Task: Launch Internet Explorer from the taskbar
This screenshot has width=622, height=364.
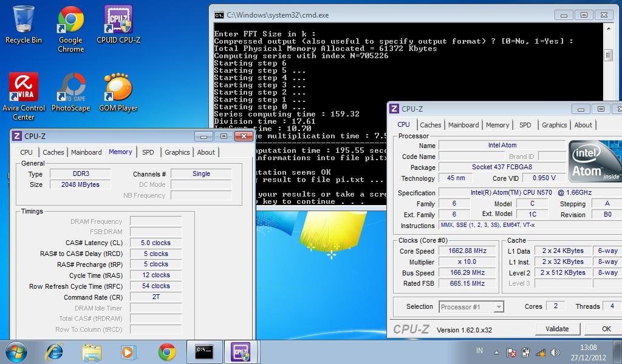Action: [54, 352]
